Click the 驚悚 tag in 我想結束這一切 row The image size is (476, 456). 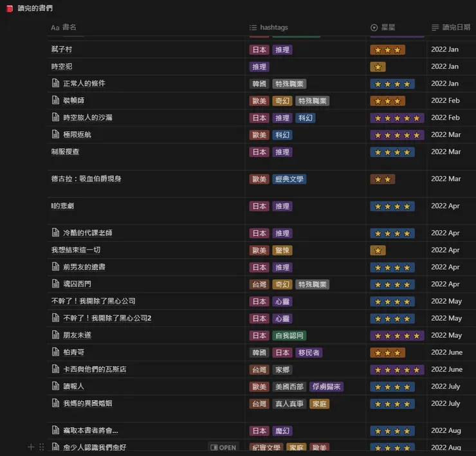coord(282,250)
